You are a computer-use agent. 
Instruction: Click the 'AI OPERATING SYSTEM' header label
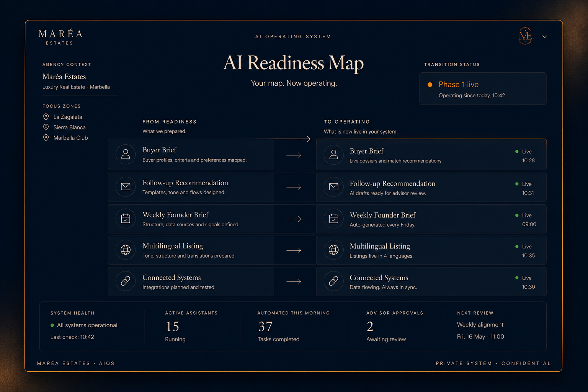pos(293,37)
